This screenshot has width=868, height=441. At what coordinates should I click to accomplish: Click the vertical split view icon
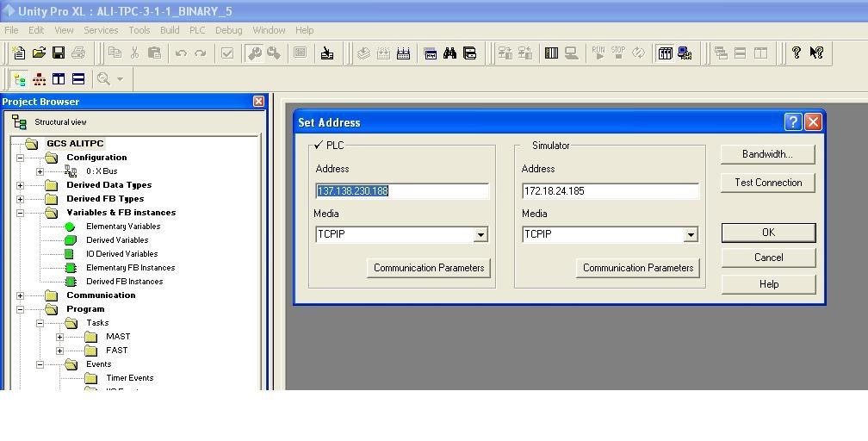click(59, 79)
